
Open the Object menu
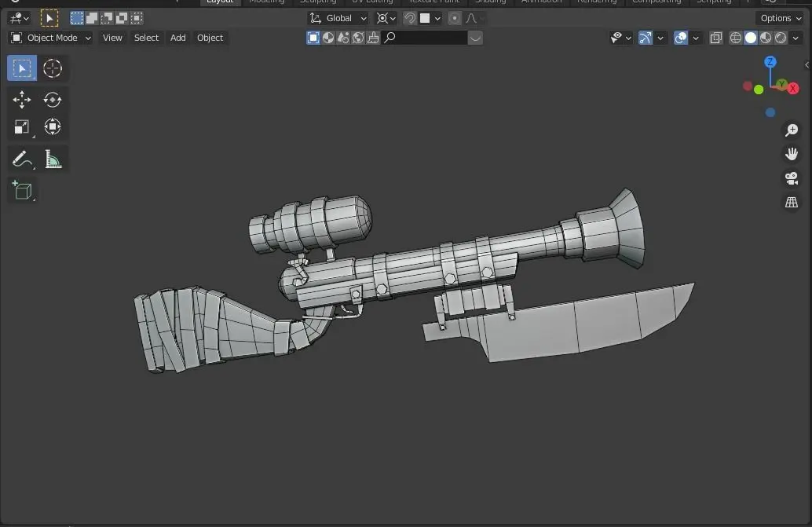pos(210,38)
